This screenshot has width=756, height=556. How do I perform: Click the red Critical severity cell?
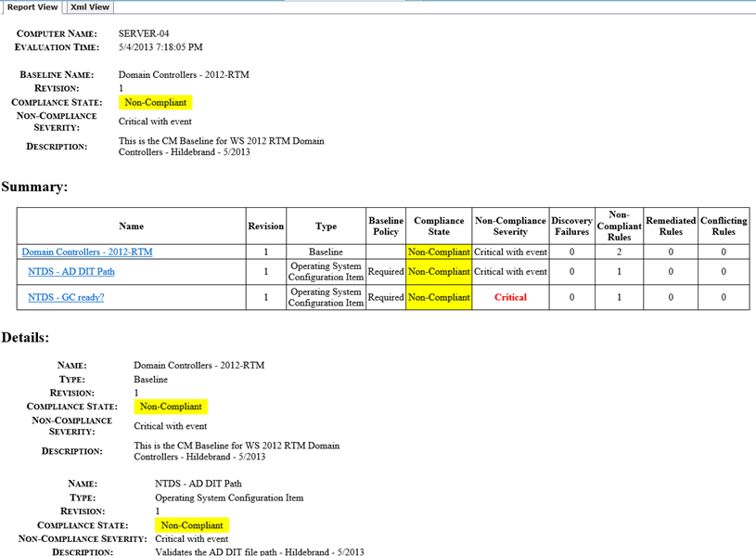pyautogui.click(x=510, y=297)
